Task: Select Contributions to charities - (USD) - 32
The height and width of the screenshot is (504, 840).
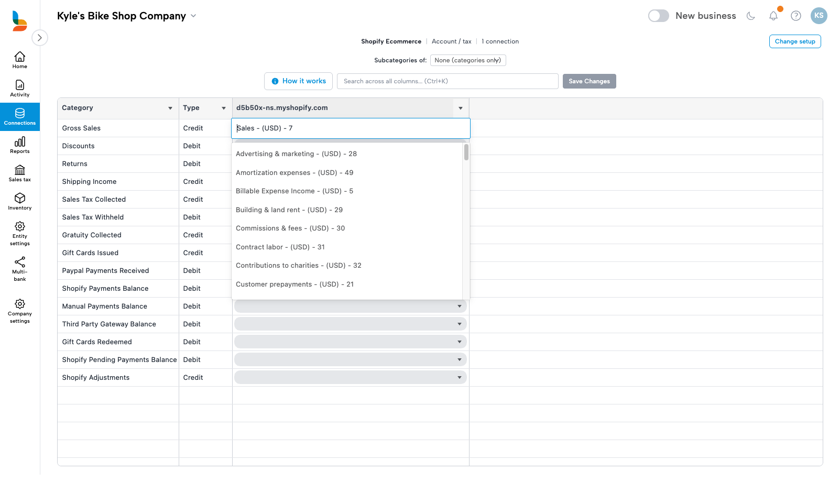Action: (347, 266)
